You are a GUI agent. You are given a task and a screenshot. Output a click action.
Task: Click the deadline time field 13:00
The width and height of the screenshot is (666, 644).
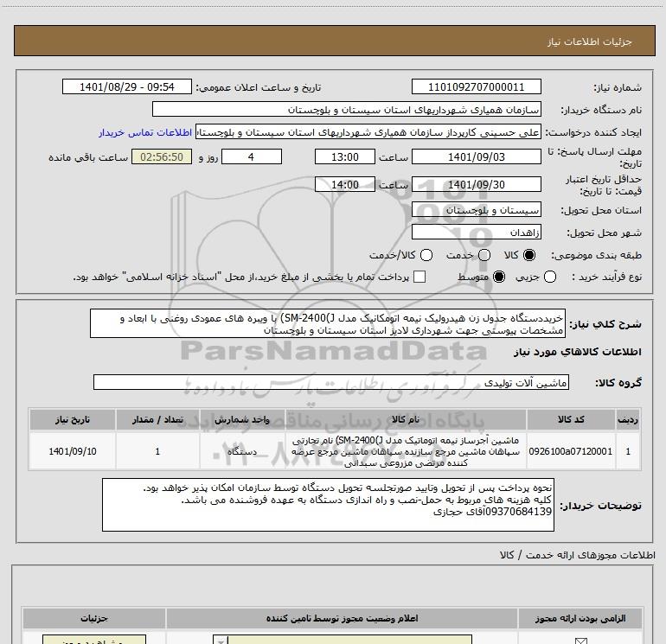coord(345,157)
